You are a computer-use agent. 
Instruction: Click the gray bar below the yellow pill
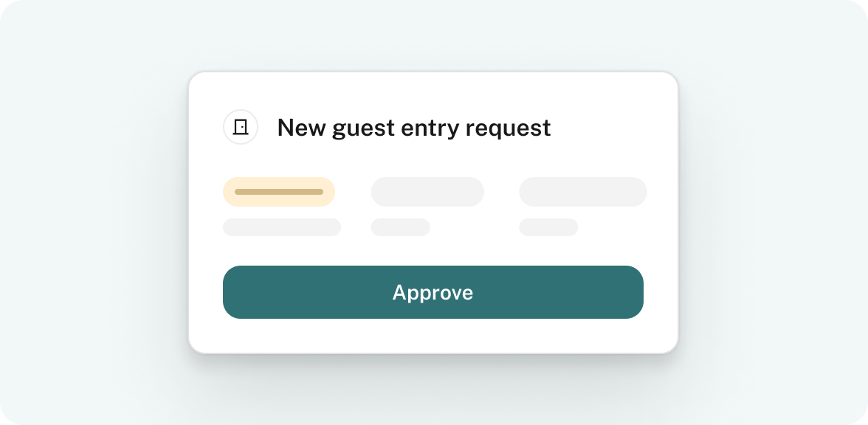click(282, 227)
